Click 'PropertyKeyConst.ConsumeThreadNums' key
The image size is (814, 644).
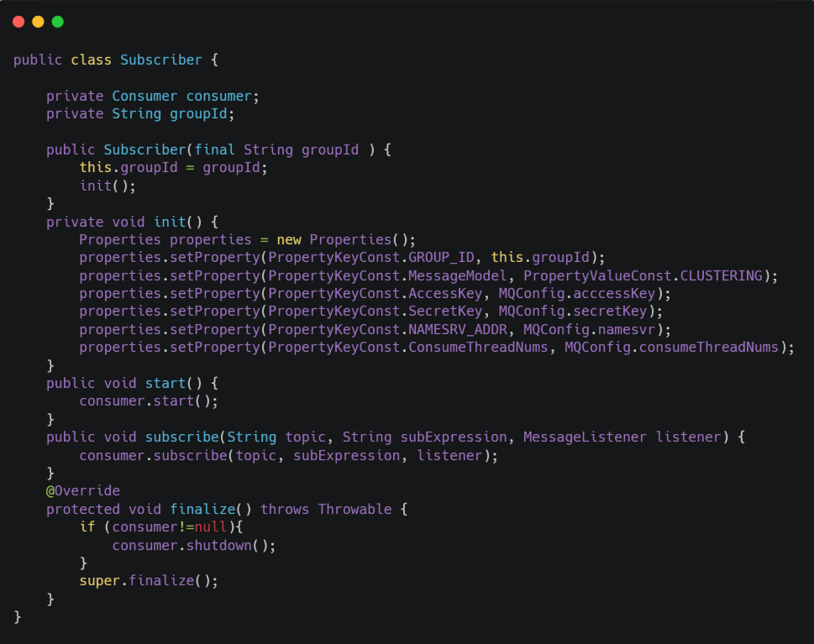click(x=408, y=347)
